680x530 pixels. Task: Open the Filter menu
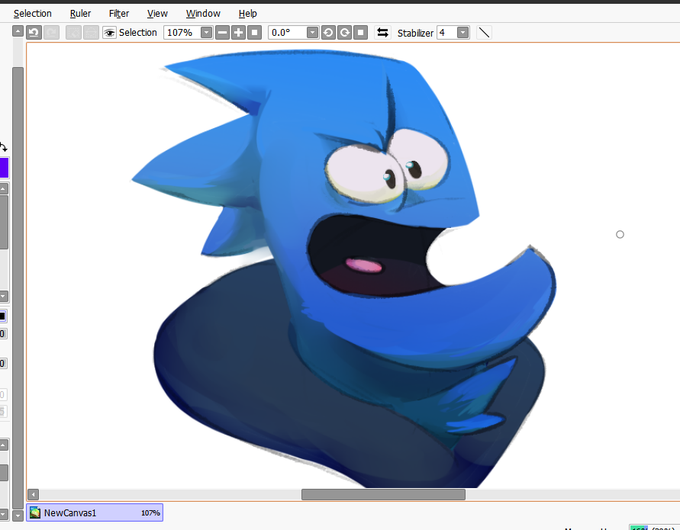click(x=119, y=13)
